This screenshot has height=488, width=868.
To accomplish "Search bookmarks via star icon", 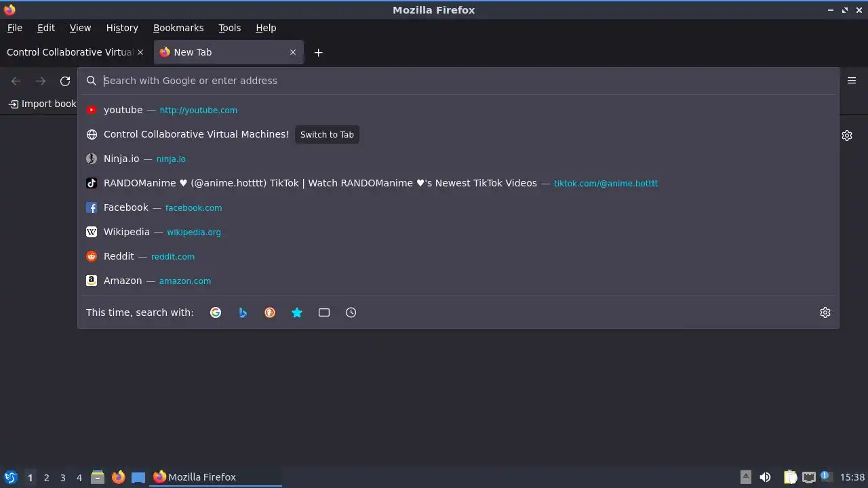I will click(x=297, y=312).
